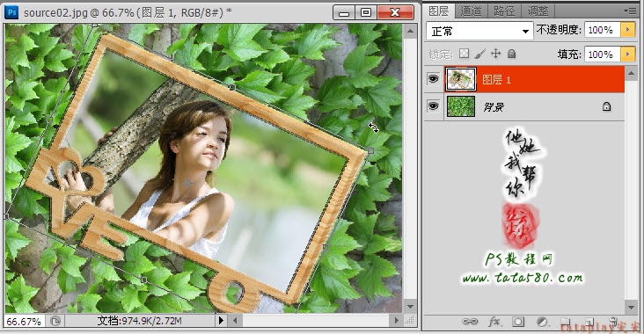Image resolution: width=644 pixels, height=334 pixels.
Task: Open the document info arrow menu
Action: click(222, 321)
